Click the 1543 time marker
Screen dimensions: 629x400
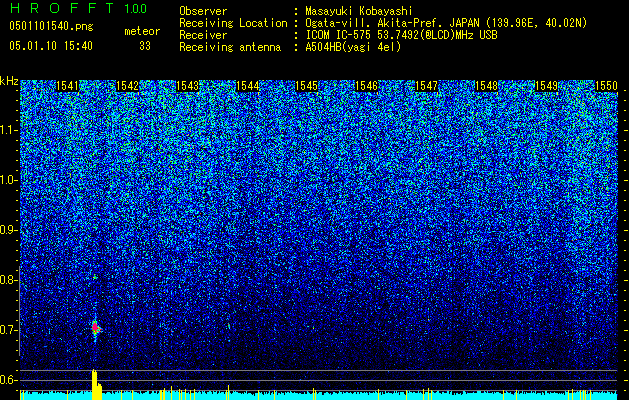click(187, 86)
